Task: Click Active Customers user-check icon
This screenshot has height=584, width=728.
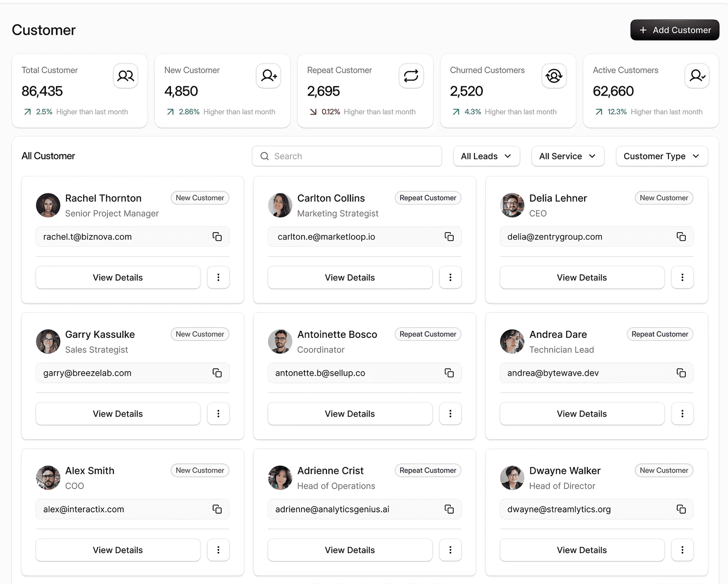Action: (x=697, y=76)
